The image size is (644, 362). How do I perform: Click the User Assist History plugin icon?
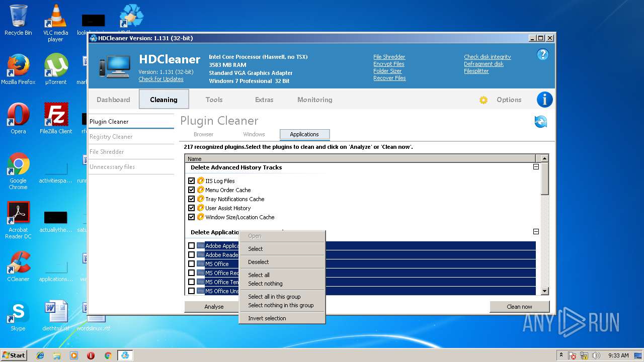point(201,208)
